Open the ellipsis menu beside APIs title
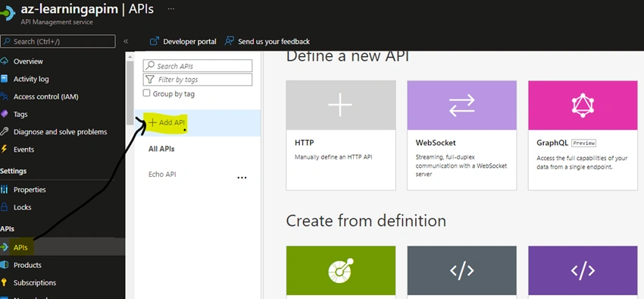 click(x=171, y=9)
